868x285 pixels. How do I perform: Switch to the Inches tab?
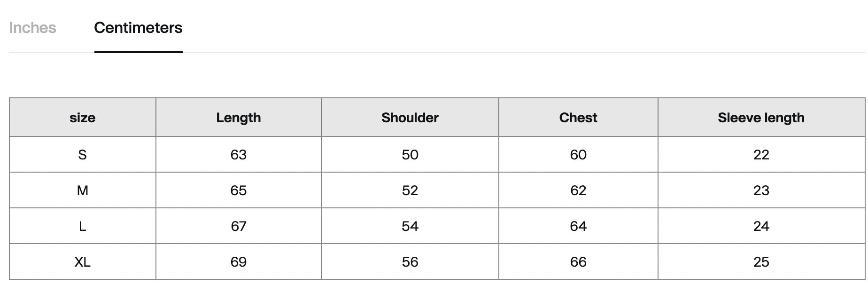[32, 28]
